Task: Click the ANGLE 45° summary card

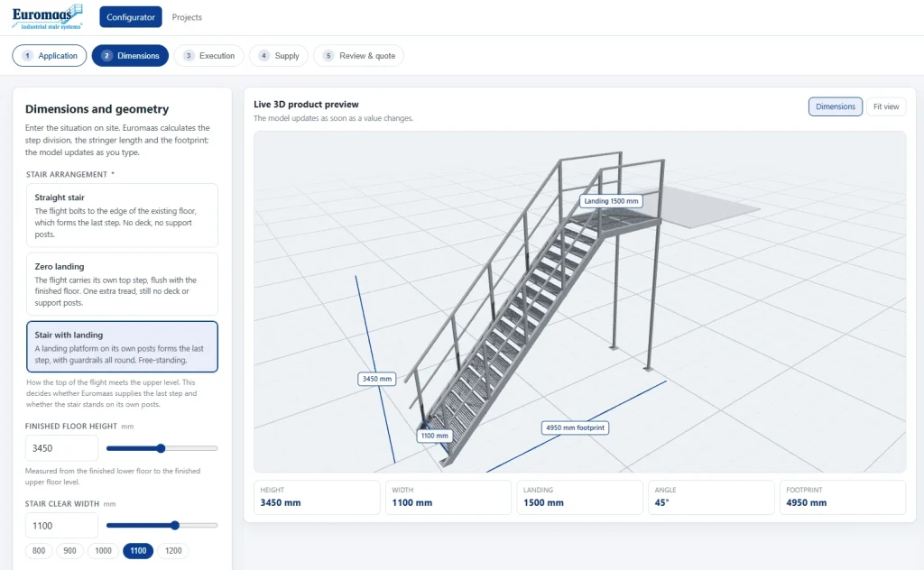Action: click(x=711, y=498)
